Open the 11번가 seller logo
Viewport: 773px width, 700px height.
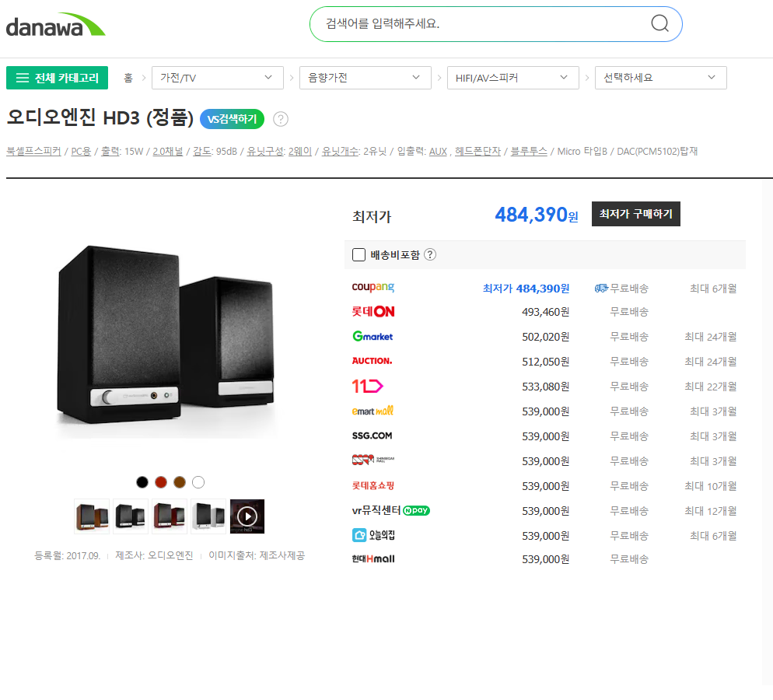coord(367,386)
